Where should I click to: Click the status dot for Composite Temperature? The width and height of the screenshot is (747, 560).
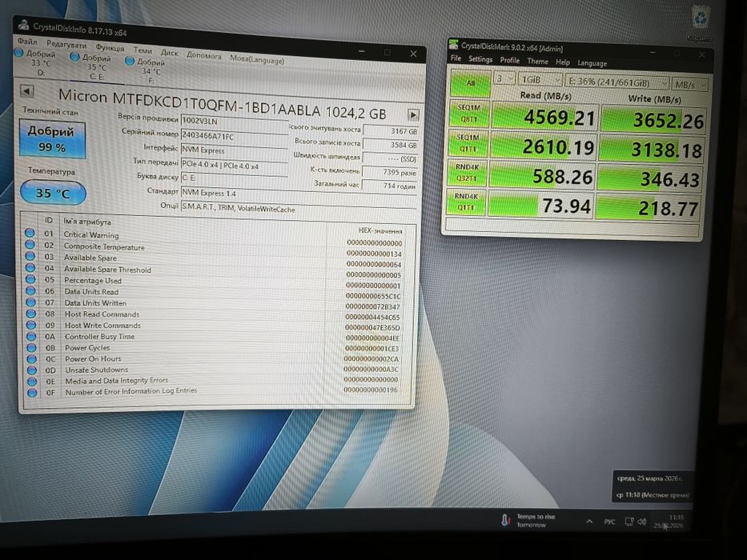click(x=30, y=244)
